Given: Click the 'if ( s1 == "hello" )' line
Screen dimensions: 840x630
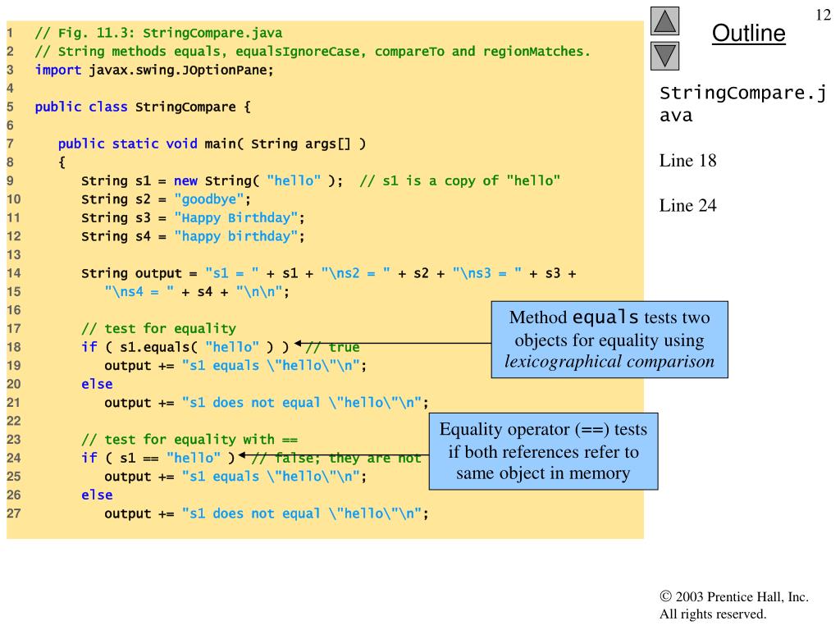Looking at the screenshot, I should pyautogui.click(x=158, y=458).
